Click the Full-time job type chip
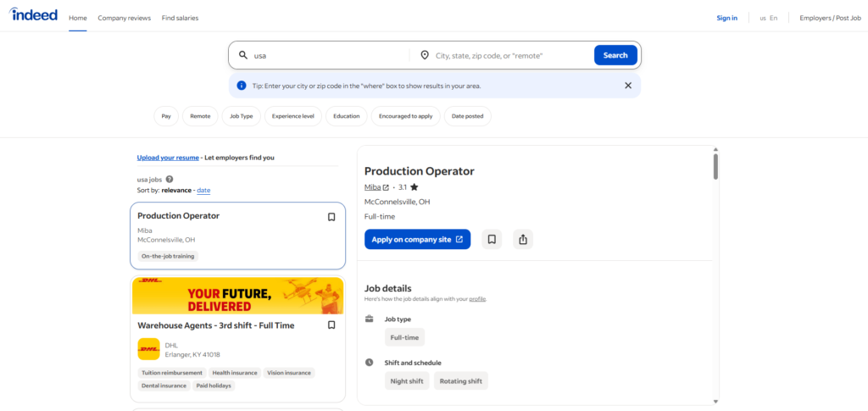This screenshot has width=868, height=411. click(404, 337)
